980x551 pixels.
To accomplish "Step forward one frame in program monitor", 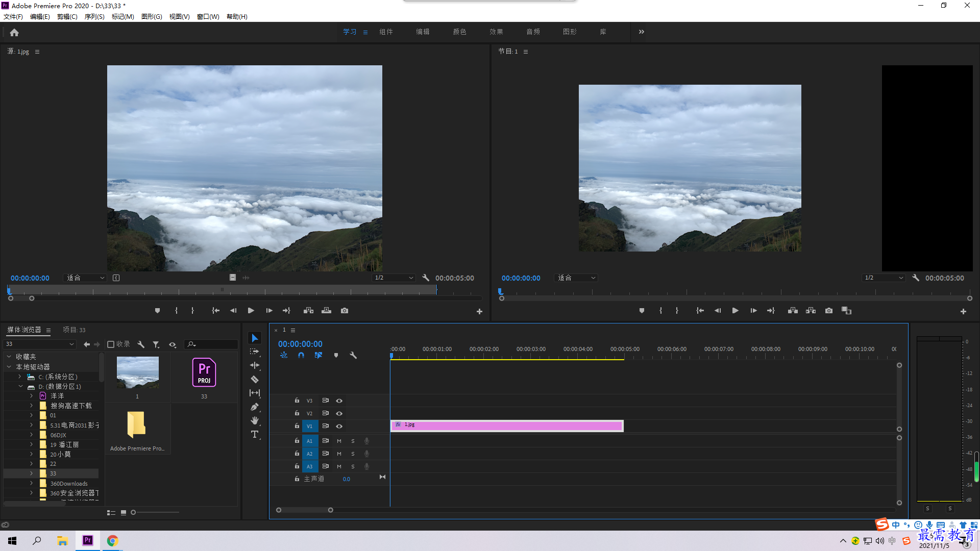I will click(753, 311).
